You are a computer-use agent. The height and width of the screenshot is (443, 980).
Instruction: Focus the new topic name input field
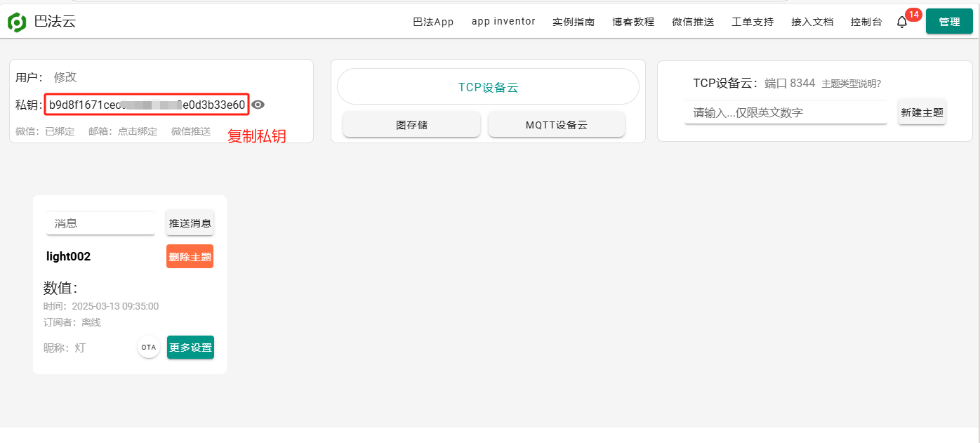(x=786, y=112)
